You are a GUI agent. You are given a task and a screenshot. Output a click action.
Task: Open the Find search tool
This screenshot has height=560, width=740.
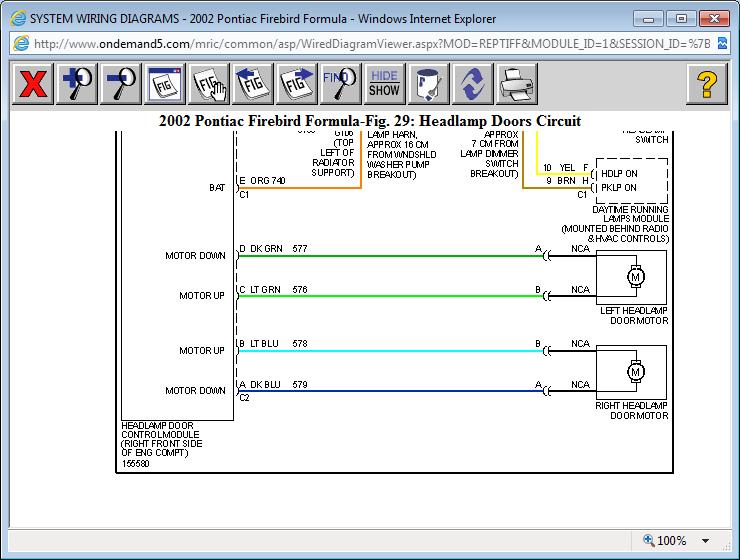coord(341,84)
